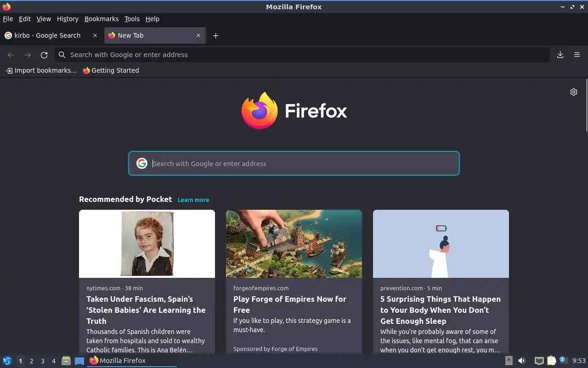This screenshot has width=588, height=368.
Task: Click the address bar field
Action: point(302,55)
